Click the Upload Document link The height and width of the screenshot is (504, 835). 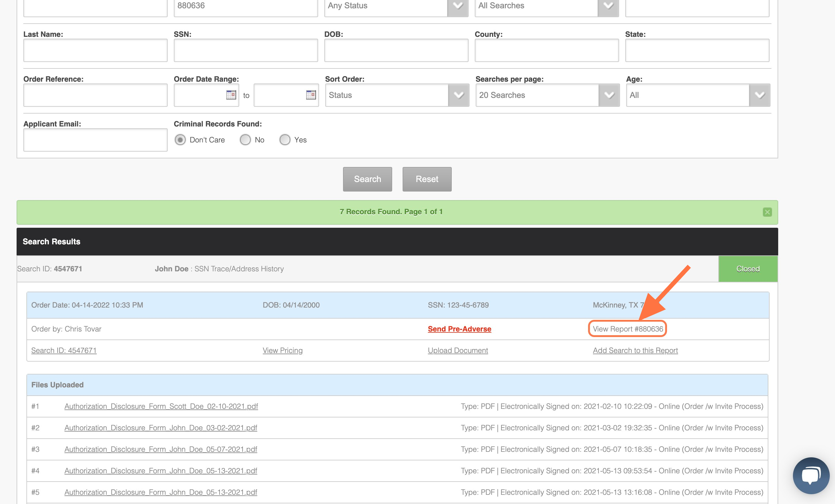click(458, 351)
